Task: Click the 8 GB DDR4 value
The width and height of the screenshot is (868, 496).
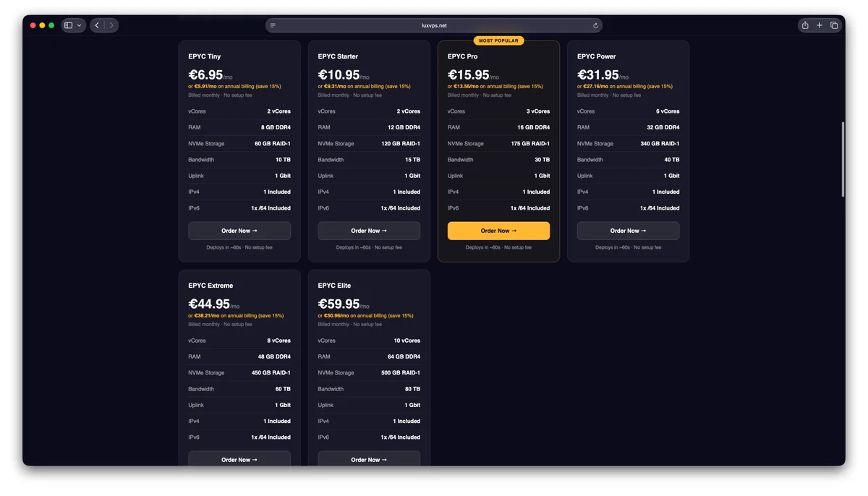Action: pyautogui.click(x=276, y=127)
